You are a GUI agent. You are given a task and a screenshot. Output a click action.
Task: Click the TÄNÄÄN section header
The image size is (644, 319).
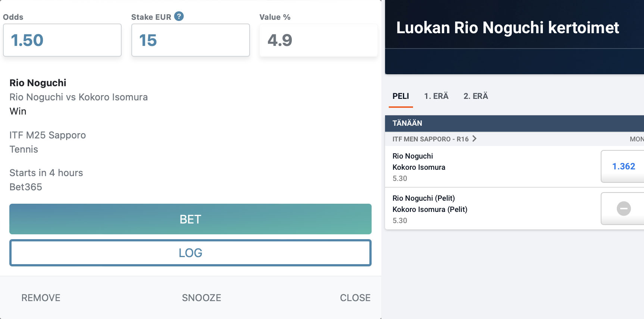click(407, 123)
